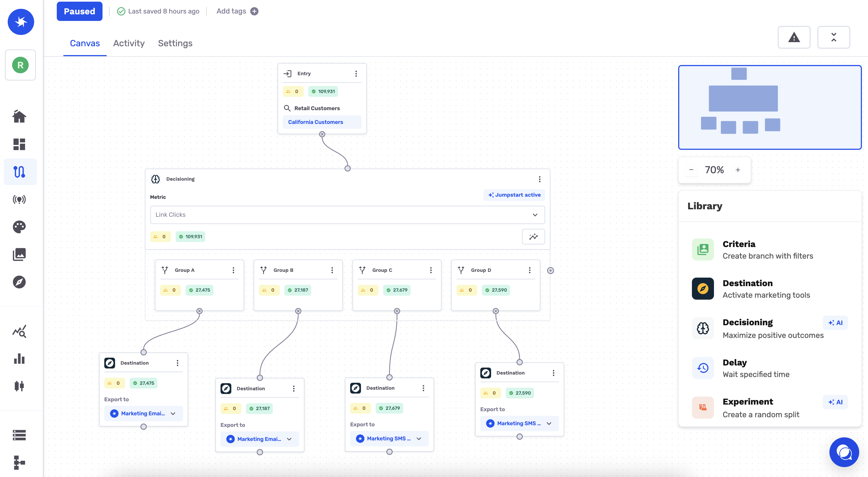
Task: Open the warning triangle alerts button
Action: (794, 37)
